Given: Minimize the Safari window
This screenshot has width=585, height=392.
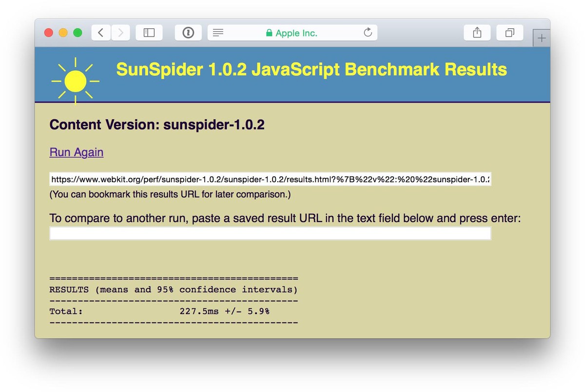Looking at the screenshot, I should click(63, 33).
